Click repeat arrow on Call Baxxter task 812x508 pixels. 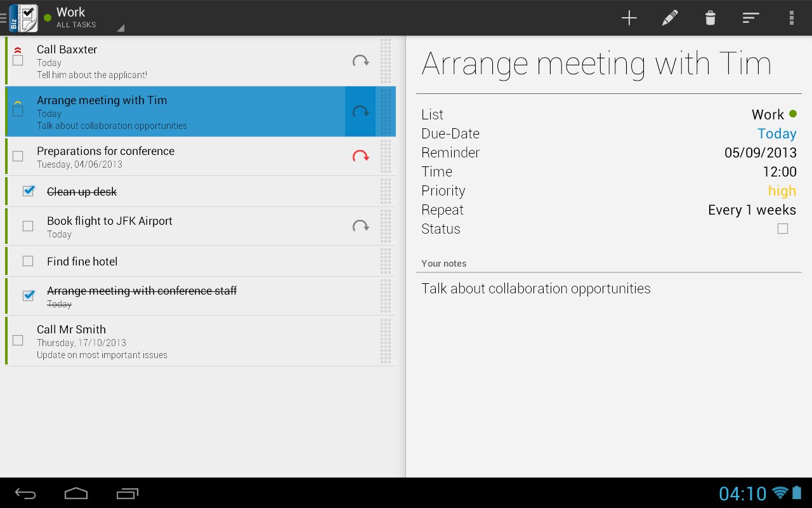(x=360, y=61)
